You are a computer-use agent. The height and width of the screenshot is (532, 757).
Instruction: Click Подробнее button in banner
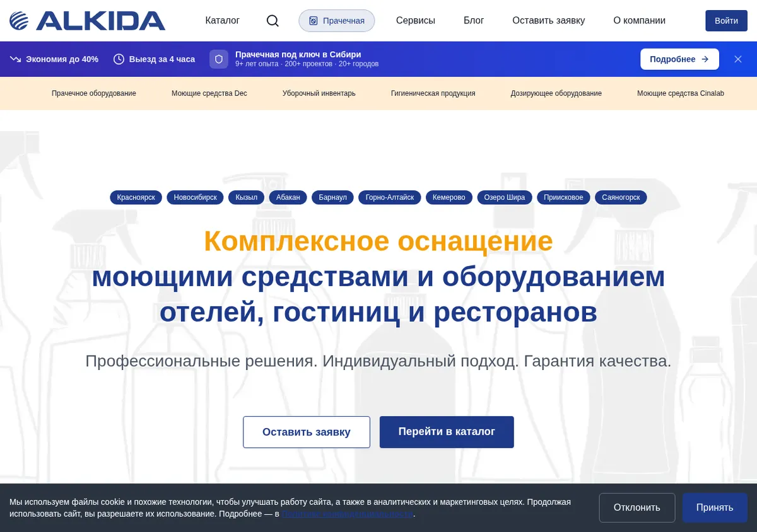coord(679,59)
